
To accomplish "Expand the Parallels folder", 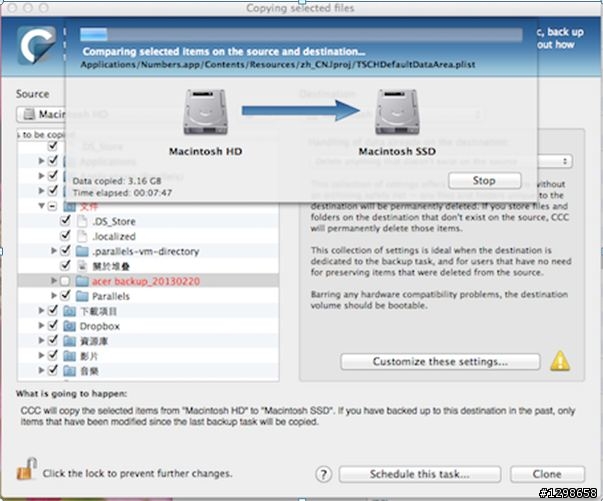I will (54, 296).
